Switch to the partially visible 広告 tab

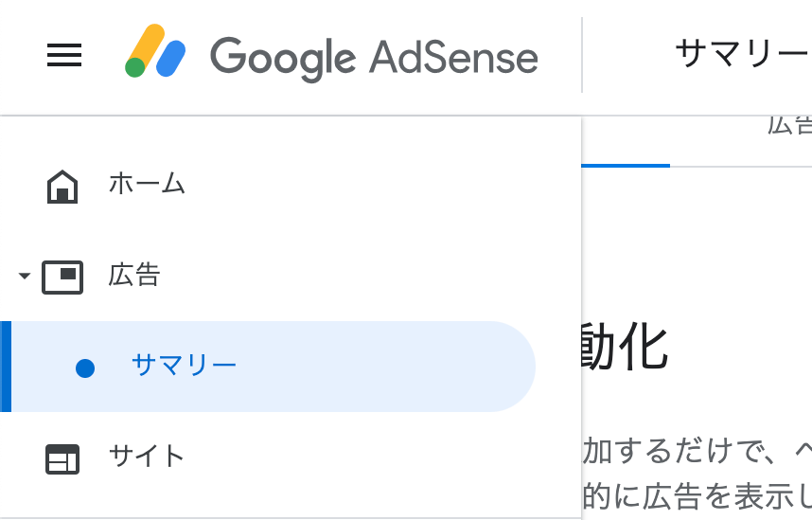pos(789,125)
